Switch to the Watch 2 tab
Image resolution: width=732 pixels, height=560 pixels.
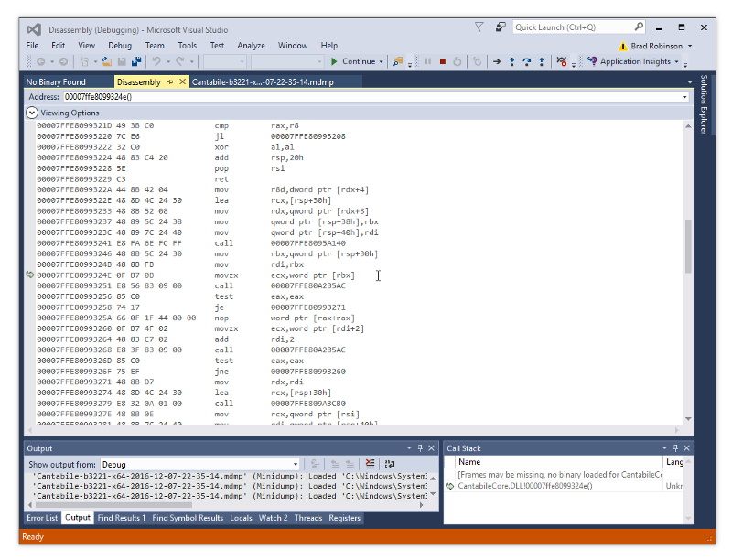pos(273,518)
